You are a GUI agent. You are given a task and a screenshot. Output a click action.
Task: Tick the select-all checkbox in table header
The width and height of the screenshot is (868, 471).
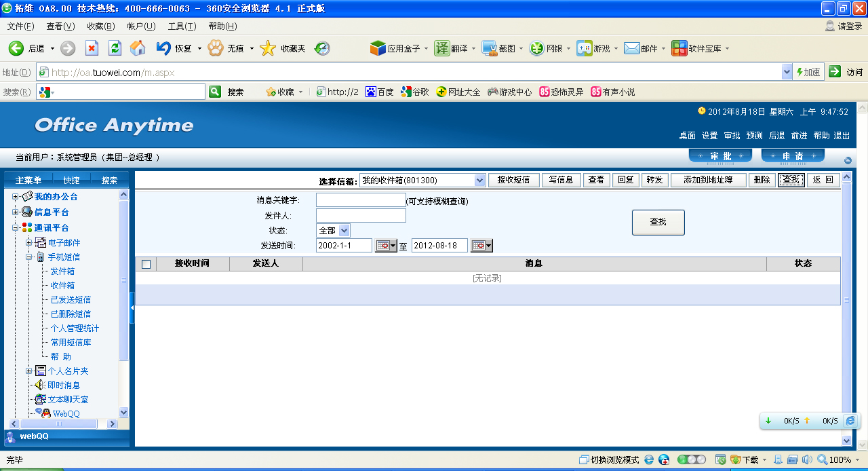146,264
